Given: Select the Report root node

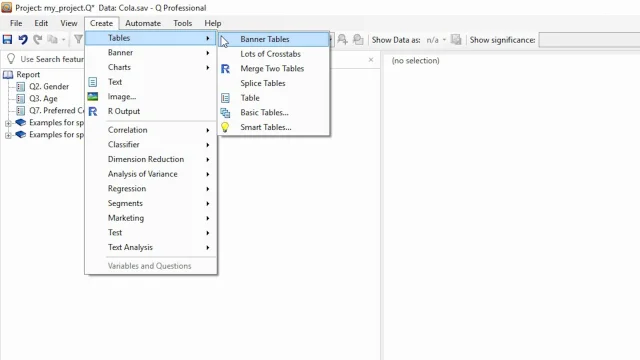Looking at the screenshot, I should pyautogui.click(x=28, y=75).
